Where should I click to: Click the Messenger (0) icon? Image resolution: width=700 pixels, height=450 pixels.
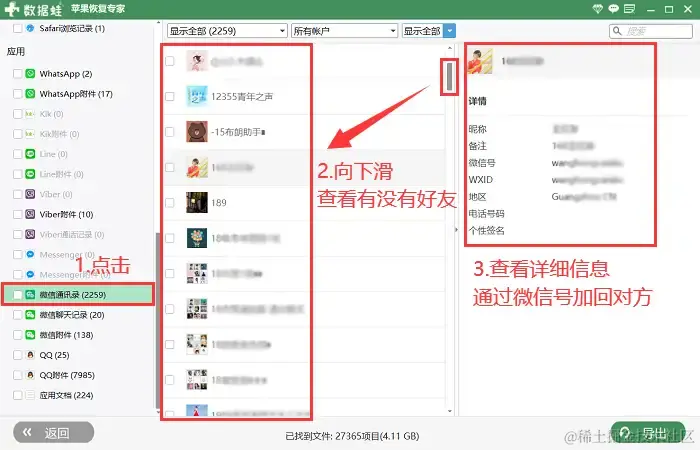coord(30,254)
